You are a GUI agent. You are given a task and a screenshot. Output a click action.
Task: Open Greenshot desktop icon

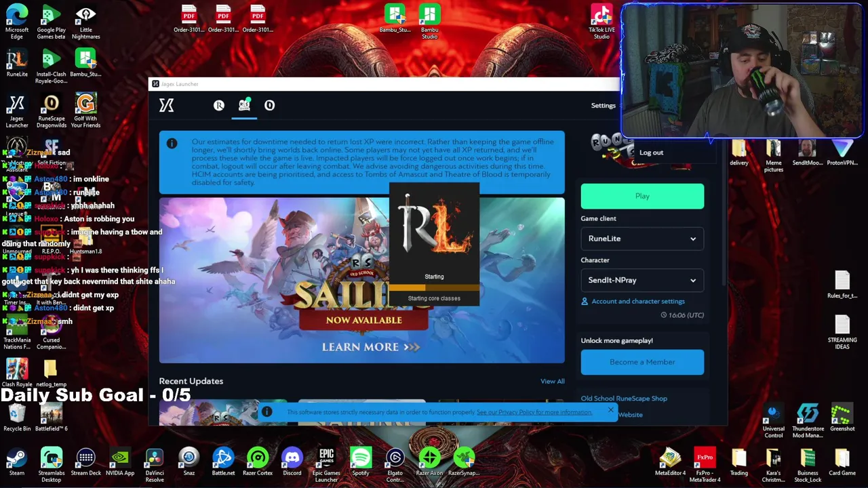click(842, 418)
